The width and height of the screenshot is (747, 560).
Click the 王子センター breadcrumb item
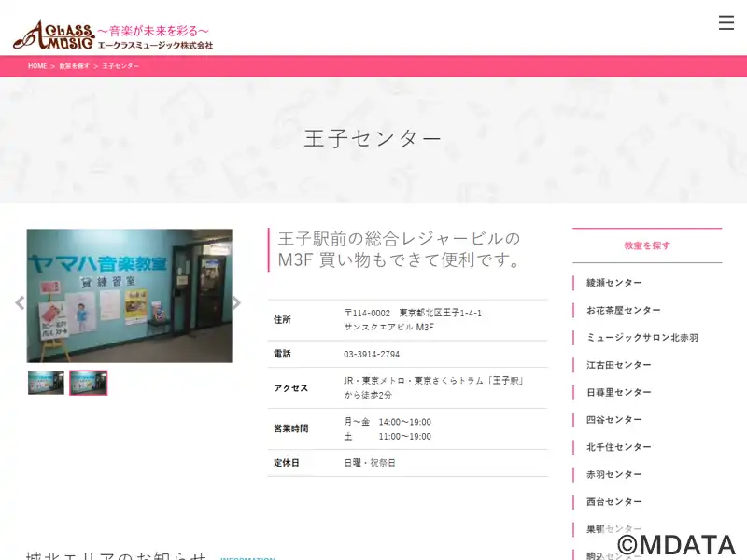click(x=120, y=66)
